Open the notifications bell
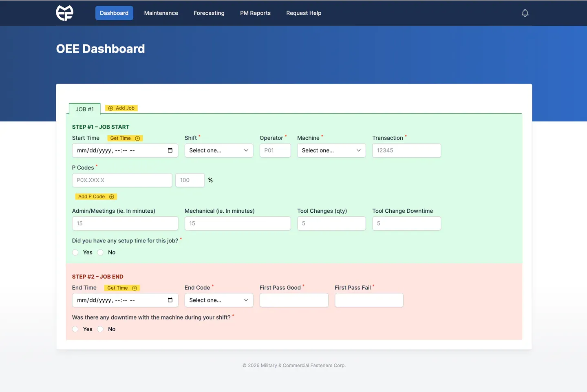This screenshot has width=587, height=392. tap(525, 13)
